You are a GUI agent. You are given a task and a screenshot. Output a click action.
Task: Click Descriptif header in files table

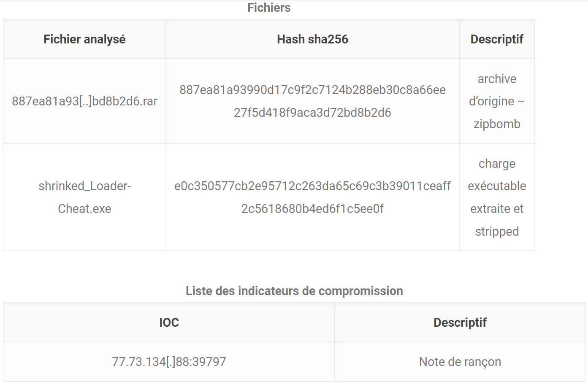point(497,39)
